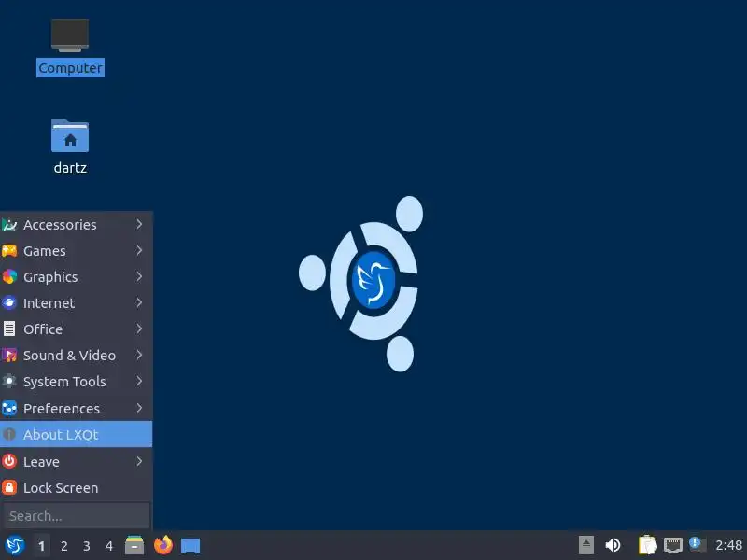Open the Sound & Video menu entry

[77, 356]
